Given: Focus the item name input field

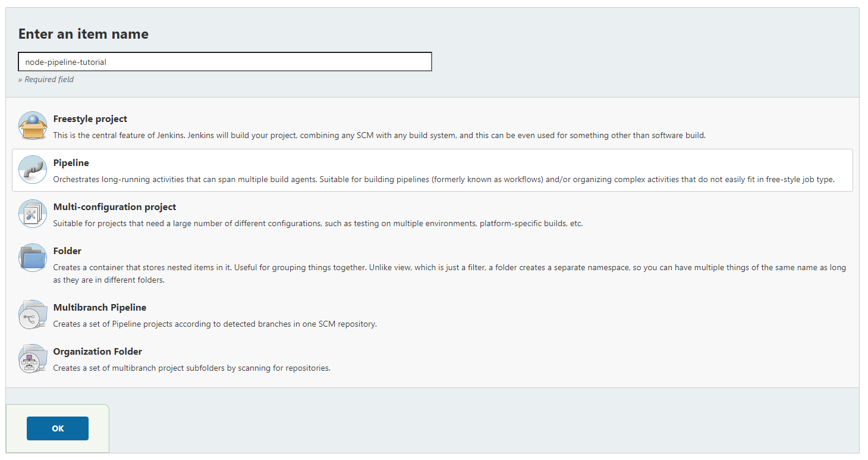Looking at the screenshot, I should pyautogui.click(x=225, y=62).
